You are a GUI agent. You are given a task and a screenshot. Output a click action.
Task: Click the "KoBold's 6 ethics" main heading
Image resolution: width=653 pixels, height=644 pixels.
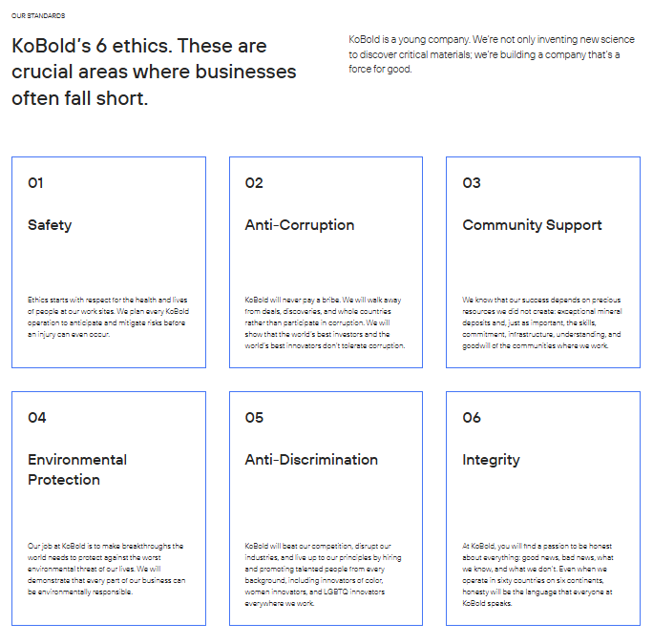point(153,72)
